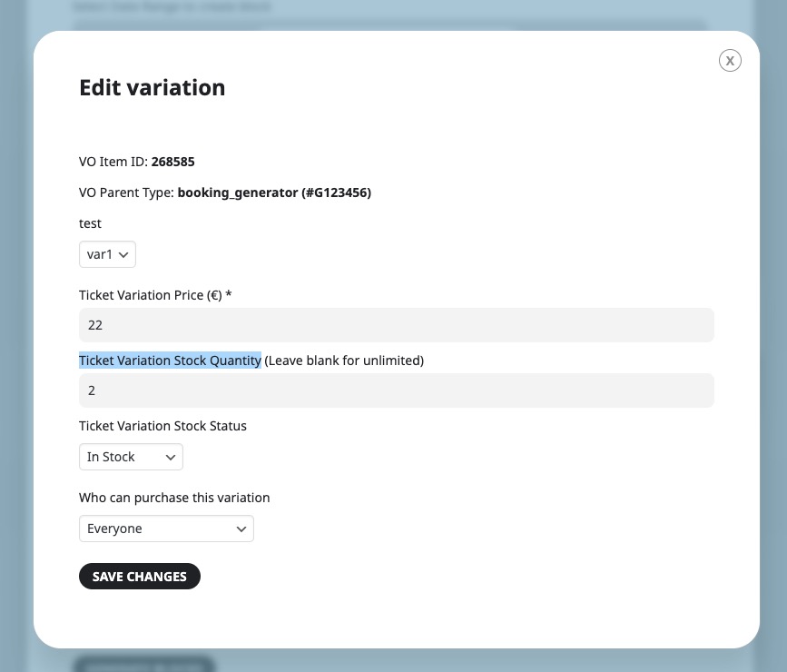Close the Edit variation dialog
Screen dimensions: 787x672
point(730,61)
